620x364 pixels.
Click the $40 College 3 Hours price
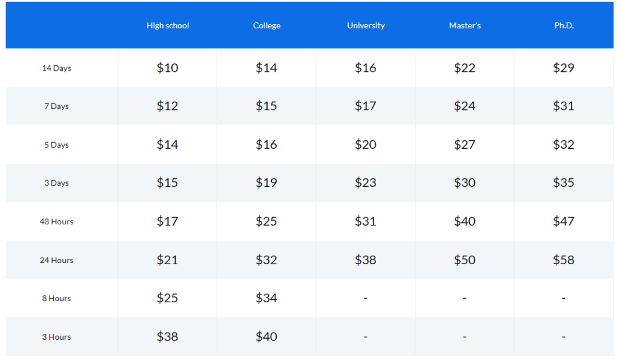266,337
